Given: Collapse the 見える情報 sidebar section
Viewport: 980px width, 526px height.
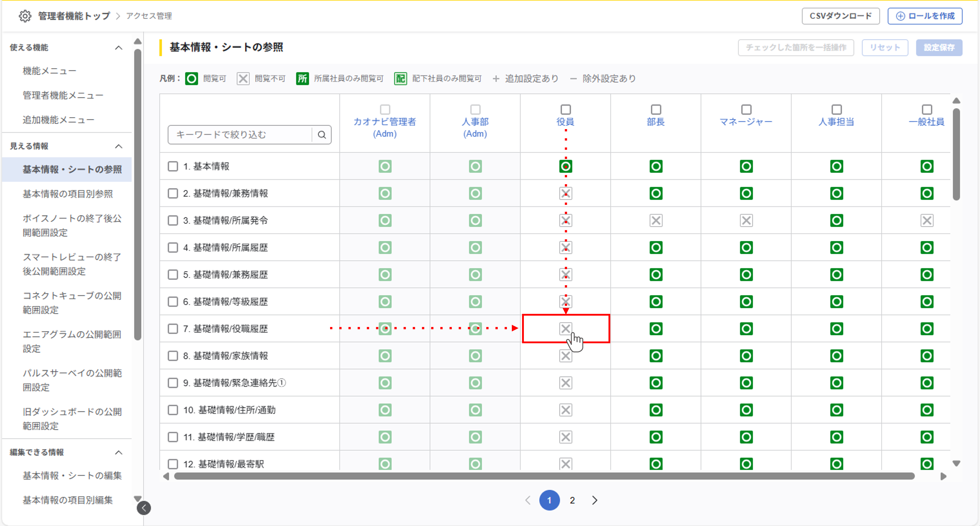Looking at the screenshot, I should point(119,146).
